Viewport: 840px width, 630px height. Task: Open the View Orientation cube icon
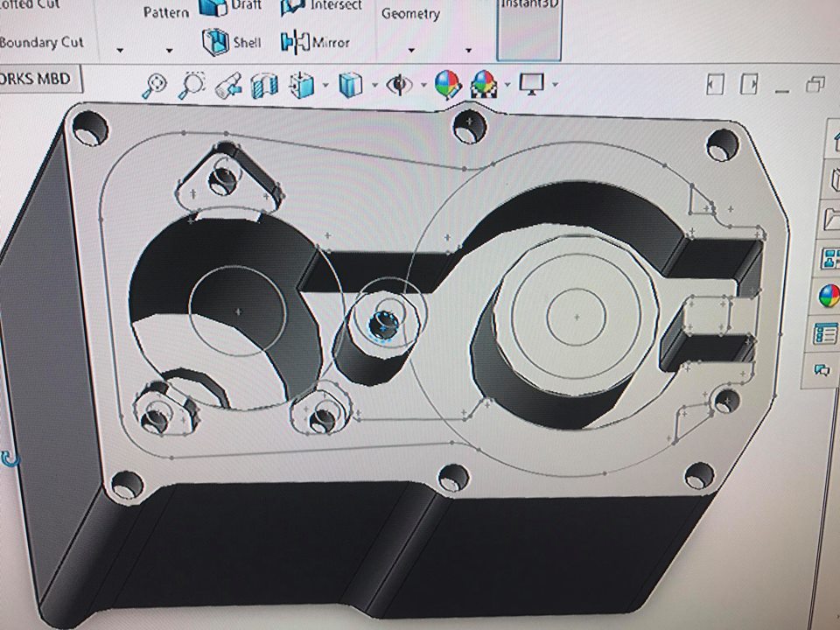(302, 86)
